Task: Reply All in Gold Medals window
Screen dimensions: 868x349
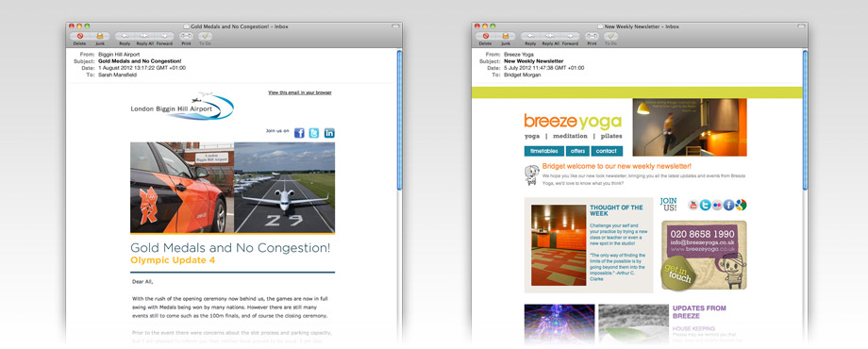Action: (144, 36)
